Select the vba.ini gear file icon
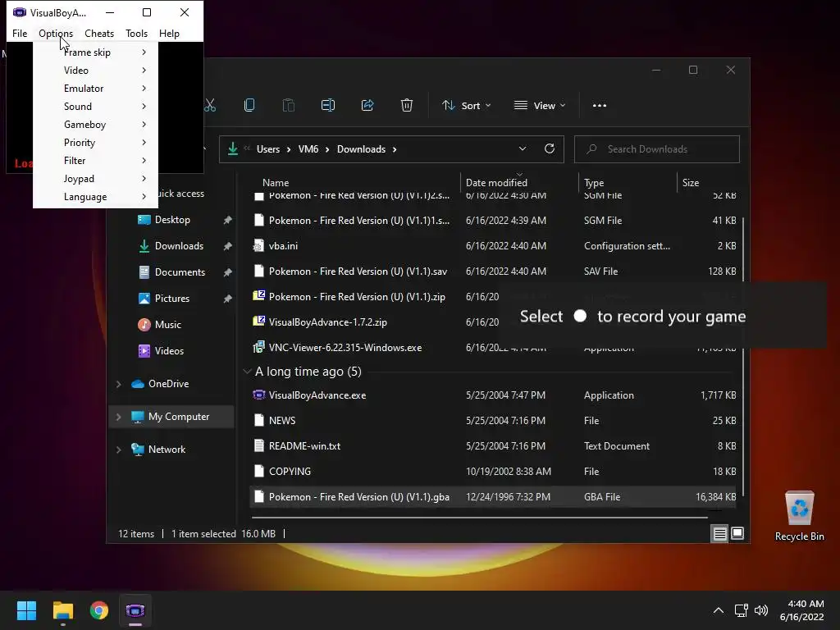This screenshot has width=840, height=630. coord(258,246)
